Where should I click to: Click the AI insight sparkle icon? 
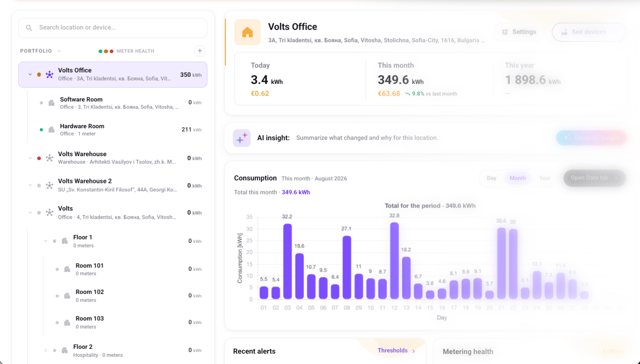tap(242, 138)
